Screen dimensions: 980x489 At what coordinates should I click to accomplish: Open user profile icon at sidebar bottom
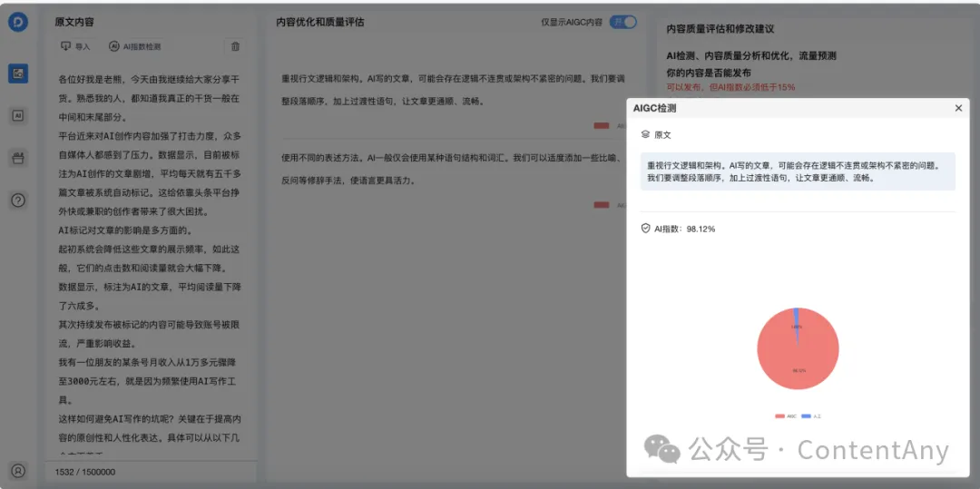(x=18, y=470)
